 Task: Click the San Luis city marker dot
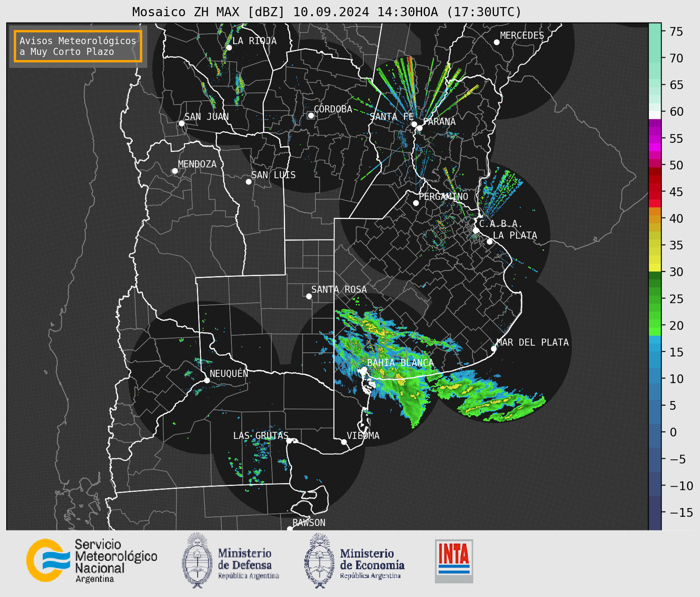249,182
